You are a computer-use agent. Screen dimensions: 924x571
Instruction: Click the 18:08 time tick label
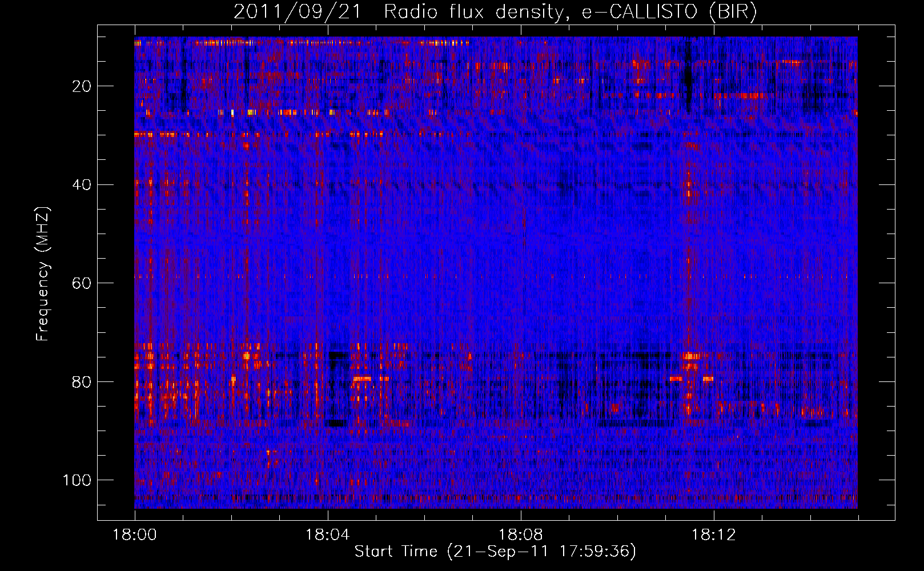[x=520, y=534]
